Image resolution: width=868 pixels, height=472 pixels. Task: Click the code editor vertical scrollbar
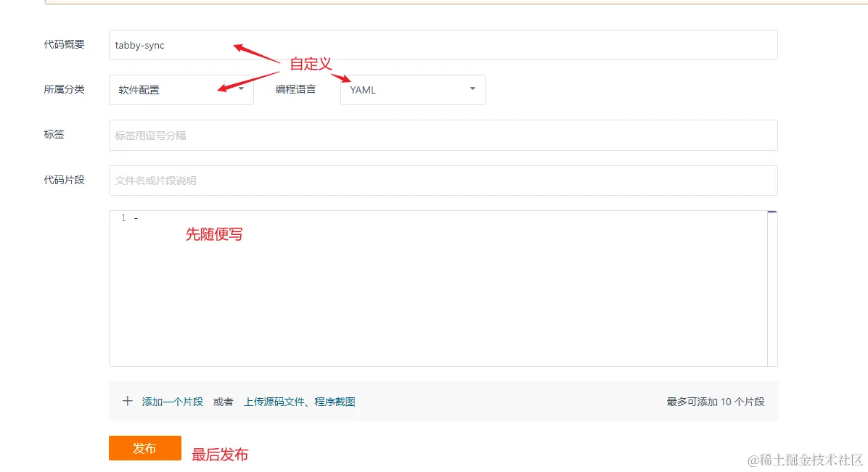772,289
